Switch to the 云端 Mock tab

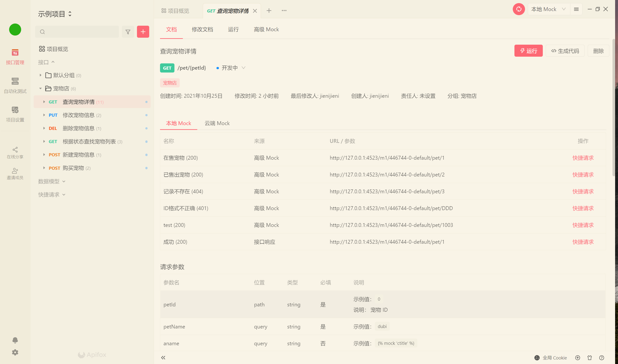(217, 123)
